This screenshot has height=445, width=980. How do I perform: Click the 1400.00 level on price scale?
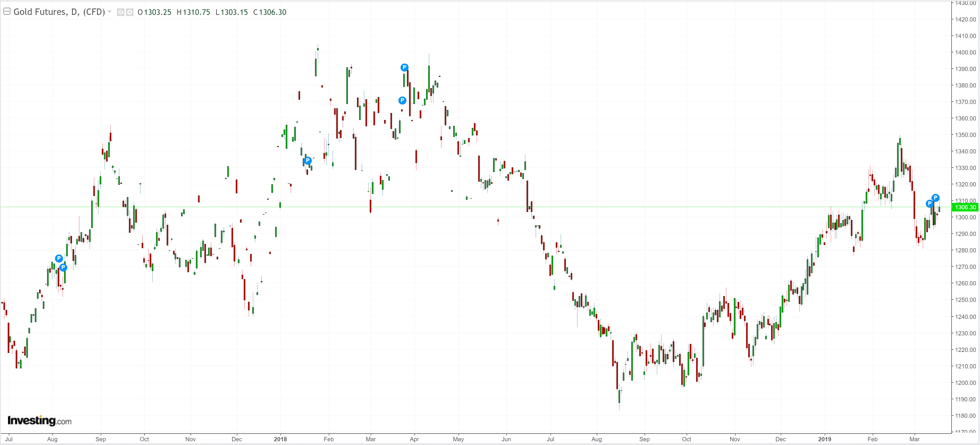[965, 52]
